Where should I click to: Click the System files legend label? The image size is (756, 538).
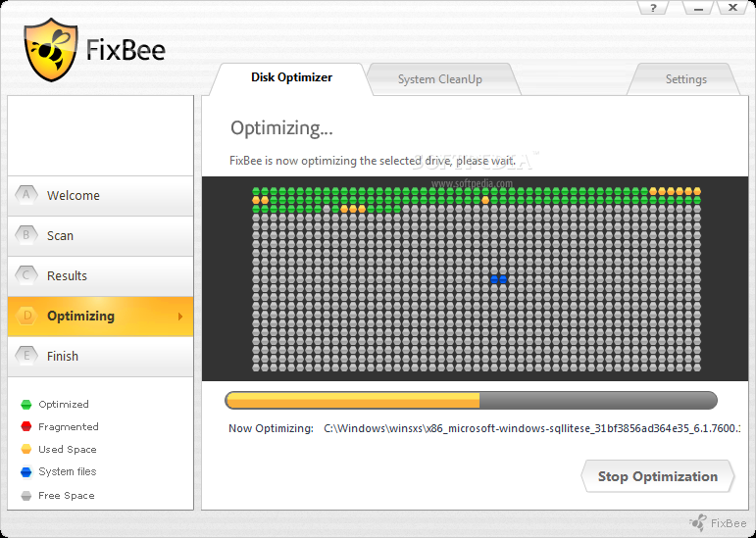click(x=68, y=471)
